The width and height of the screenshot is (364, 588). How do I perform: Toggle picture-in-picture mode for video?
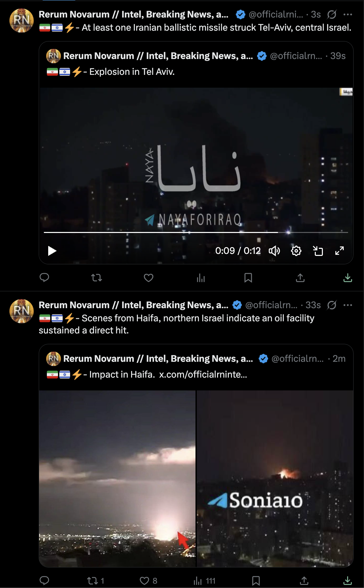(318, 251)
